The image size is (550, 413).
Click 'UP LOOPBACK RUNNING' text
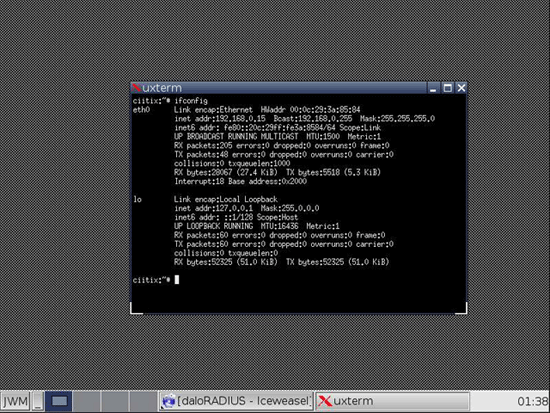click(213, 226)
